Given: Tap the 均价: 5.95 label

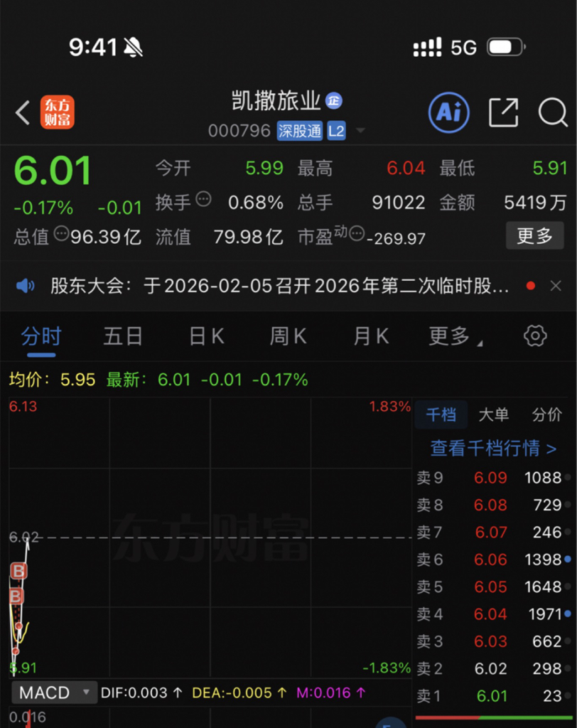Looking at the screenshot, I should 52,380.
